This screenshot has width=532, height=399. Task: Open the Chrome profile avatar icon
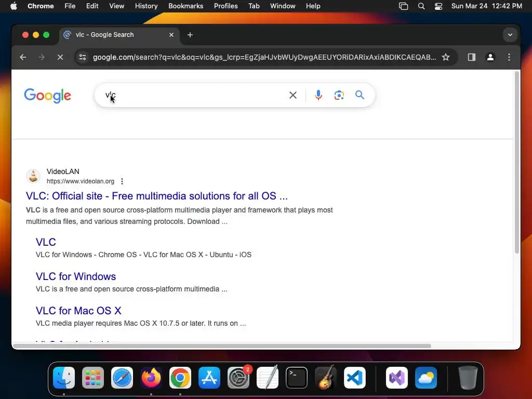click(490, 57)
